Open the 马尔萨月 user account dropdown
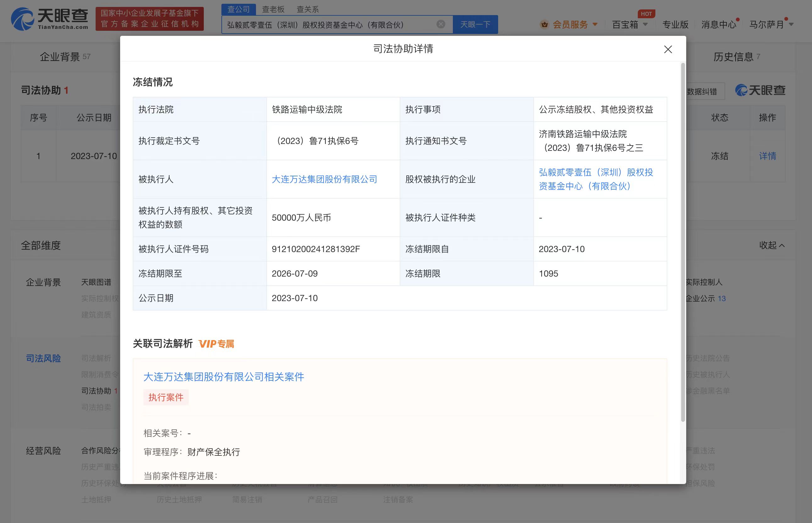This screenshot has width=812, height=523. tap(771, 25)
